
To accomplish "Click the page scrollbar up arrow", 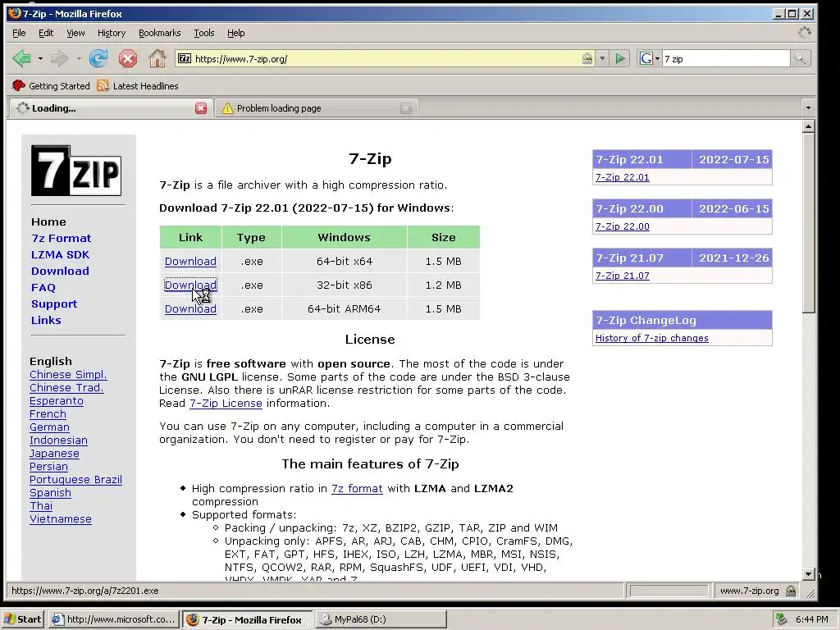I will click(x=809, y=127).
